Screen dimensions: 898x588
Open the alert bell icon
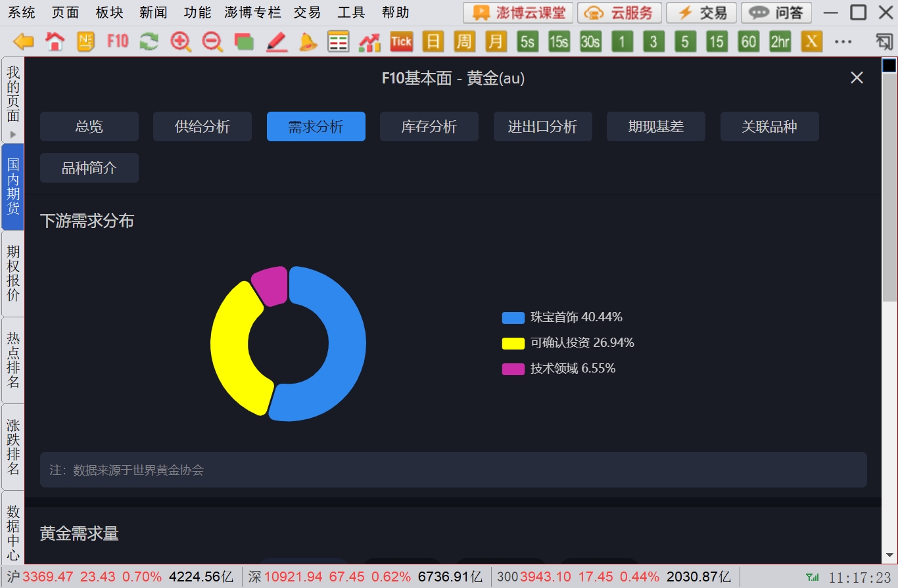[307, 42]
